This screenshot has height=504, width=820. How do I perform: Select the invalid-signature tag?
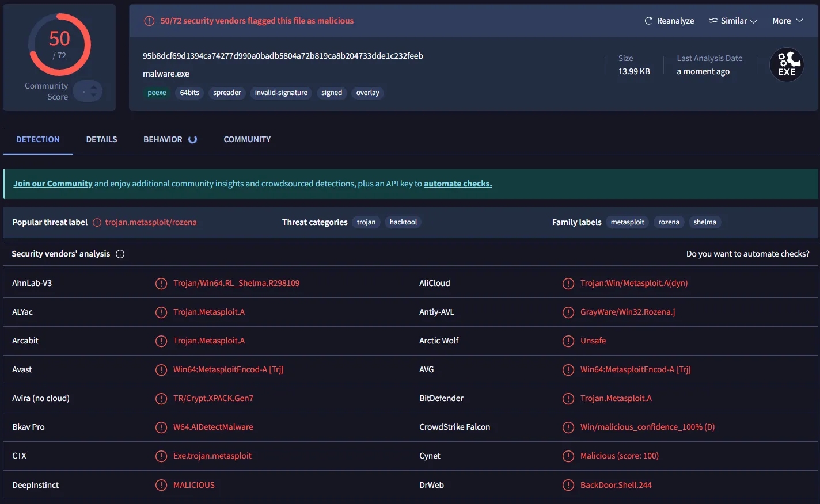[281, 93]
